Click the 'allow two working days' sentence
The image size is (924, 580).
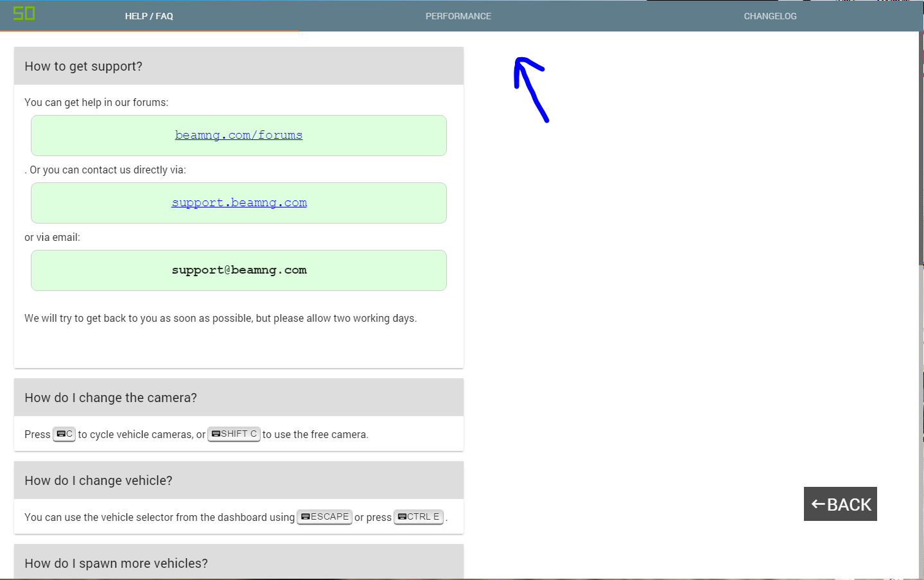[x=220, y=318]
